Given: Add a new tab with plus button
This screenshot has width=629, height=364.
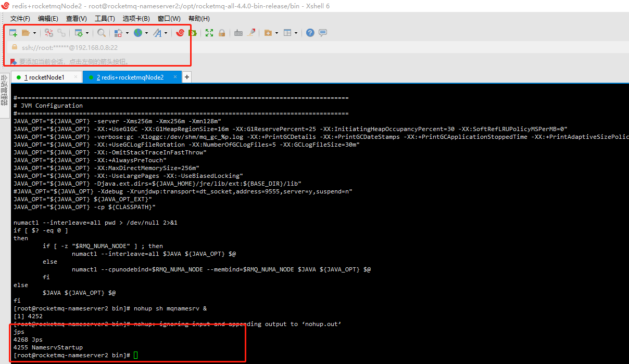Looking at the screenshot, I should 187,77.
